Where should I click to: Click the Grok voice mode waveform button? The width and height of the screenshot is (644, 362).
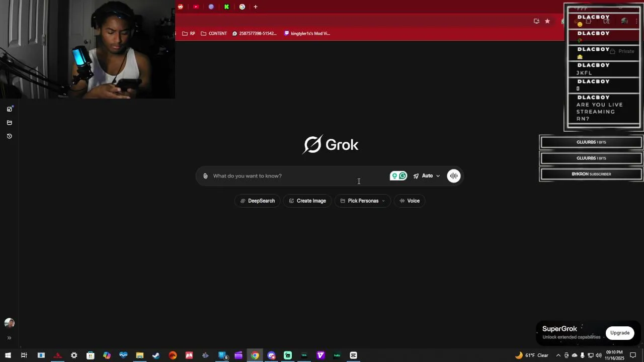coord(454,176)
